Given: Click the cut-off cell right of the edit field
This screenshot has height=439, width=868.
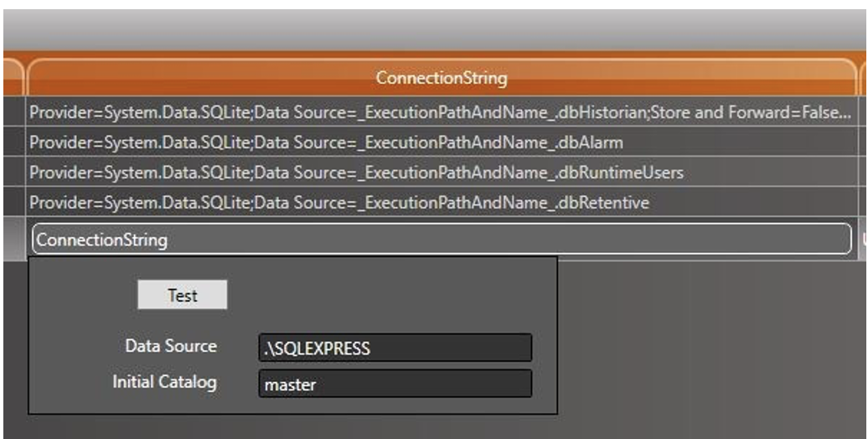Looking at the screenshot, I should click(x=863, y=240).
